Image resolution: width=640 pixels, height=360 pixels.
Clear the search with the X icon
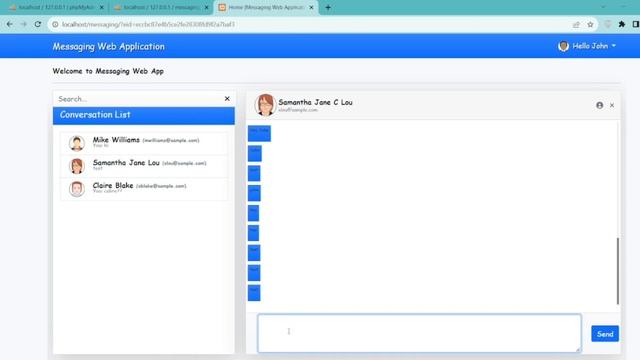(x=227, y=99)
